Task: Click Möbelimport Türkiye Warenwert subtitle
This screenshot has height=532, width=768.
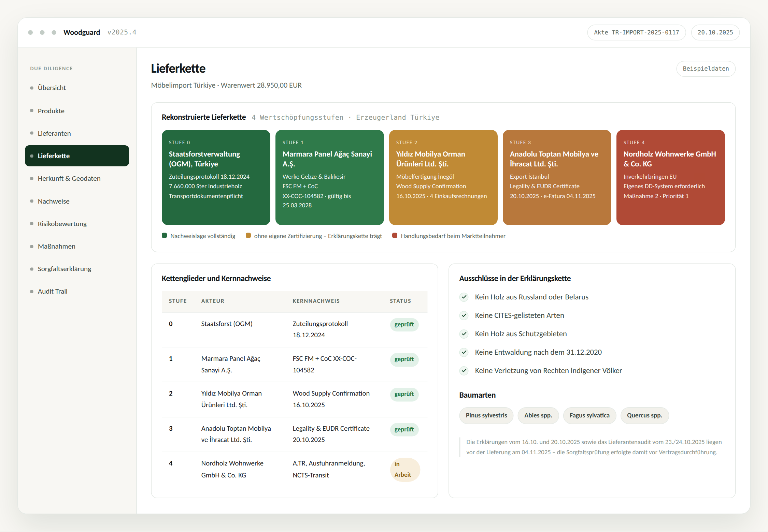Action: point(226,85)
